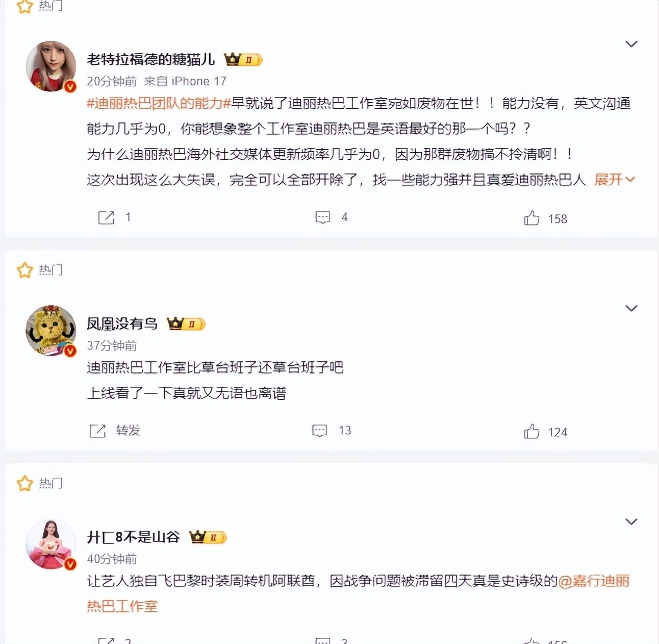Expand the full post text with 展开
This screenshot has width=659, height=644.
pos(614,180)
